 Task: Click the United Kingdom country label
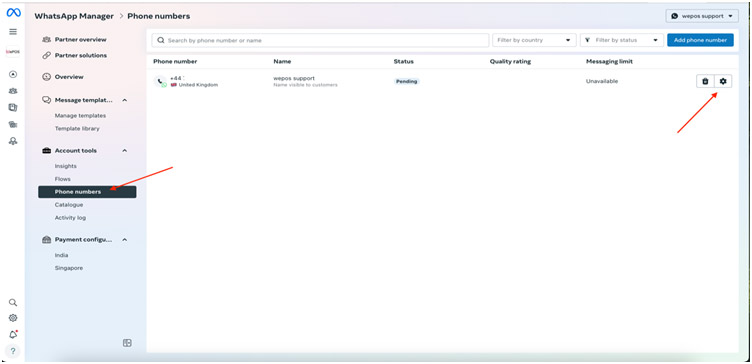pyautogui.click(x=198, y=85)
